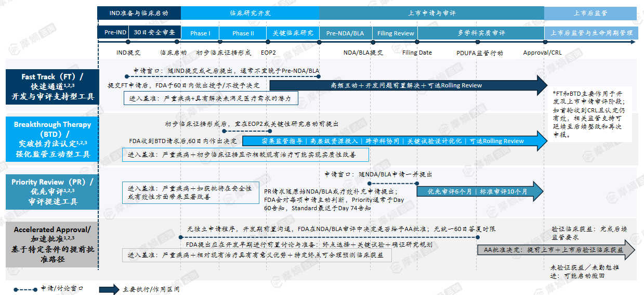644x295 pixels.
Task: Click the Rolling Review dark blue arrow
Action: pos(409,85)
